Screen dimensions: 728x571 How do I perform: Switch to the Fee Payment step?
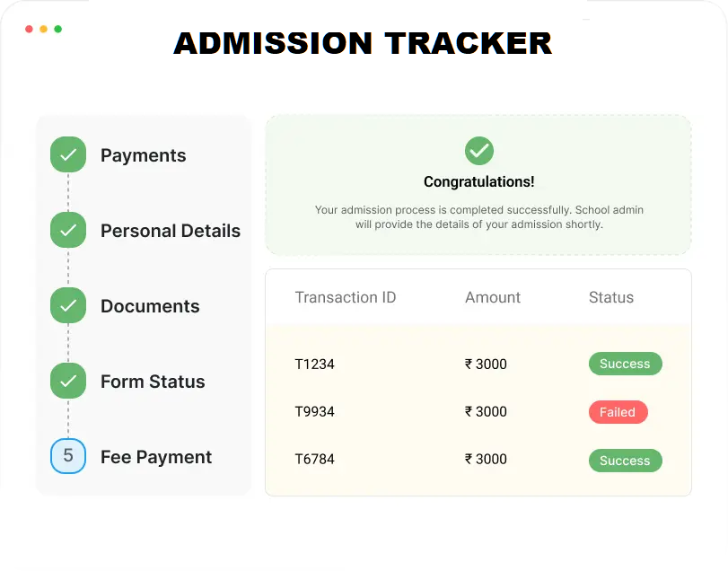point(156,457)
